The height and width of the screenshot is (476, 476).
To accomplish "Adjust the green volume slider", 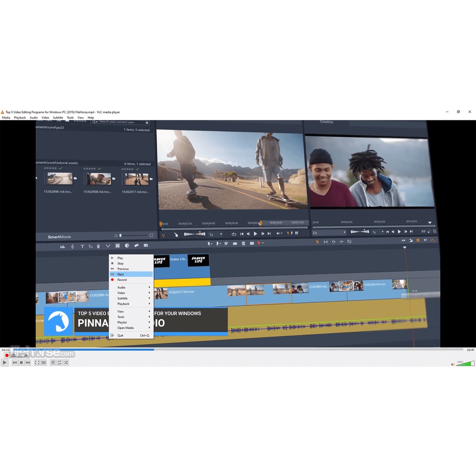I will pyautogui.click(x=465, y=364).
